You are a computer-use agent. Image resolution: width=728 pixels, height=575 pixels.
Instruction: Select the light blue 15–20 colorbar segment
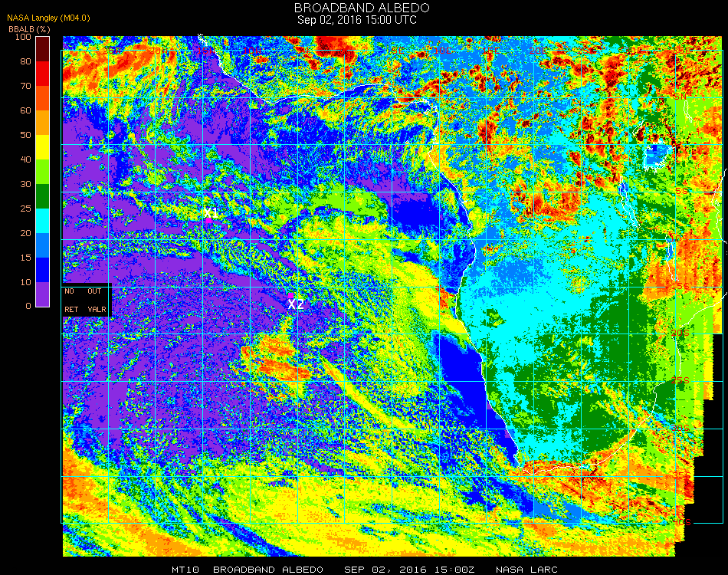coord(43,245)
